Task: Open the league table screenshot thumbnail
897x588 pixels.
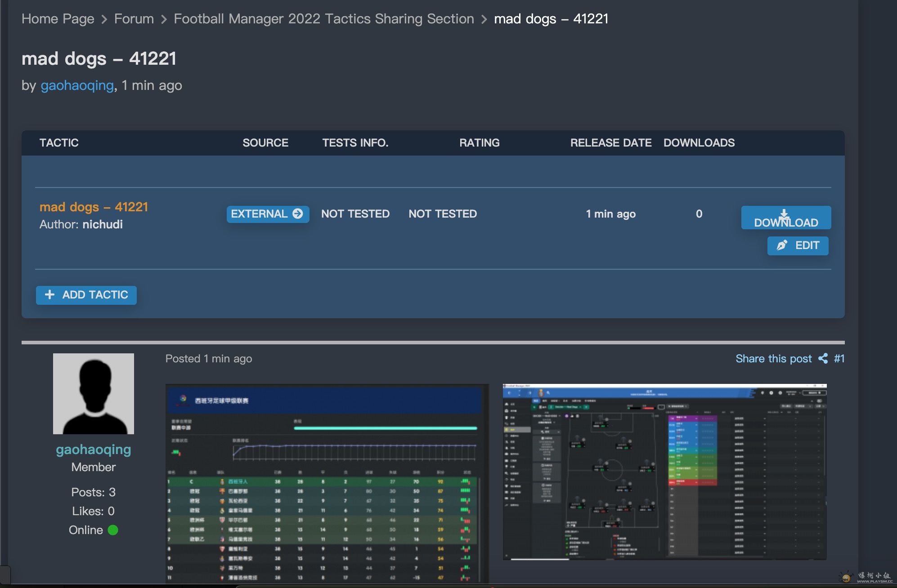Action: (x=327, y=484)
